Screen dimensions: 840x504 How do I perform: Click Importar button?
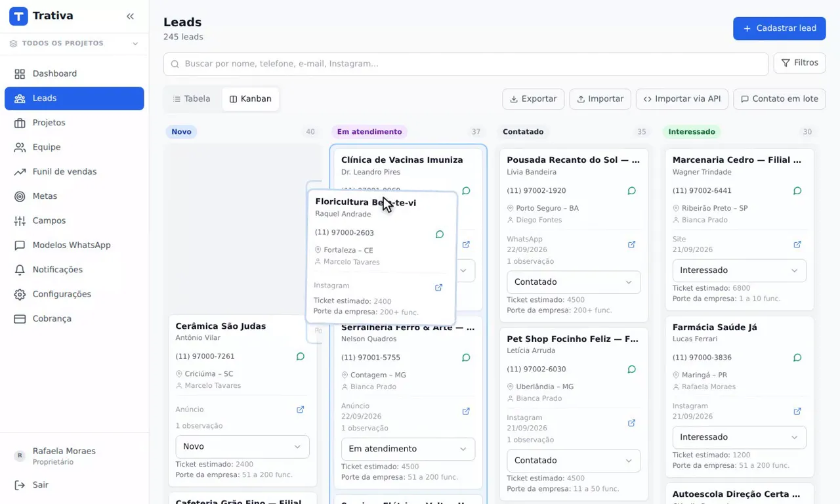(600, 99)
